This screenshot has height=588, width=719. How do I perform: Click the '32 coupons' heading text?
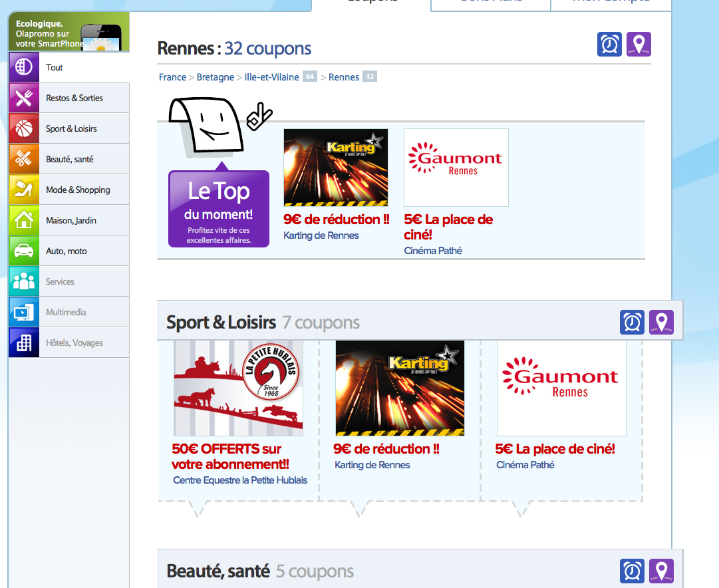point(268,48)
